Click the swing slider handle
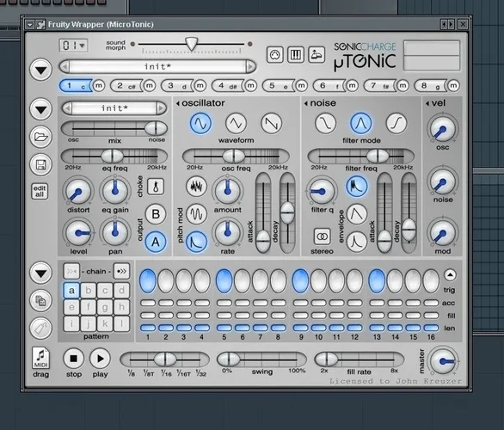The image size is (504, 430). [229, 359]
